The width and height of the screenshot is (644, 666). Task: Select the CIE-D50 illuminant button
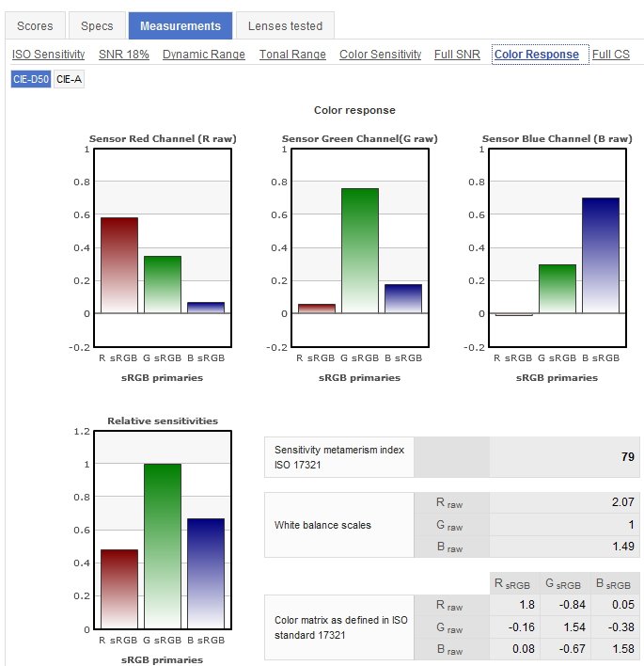point(30,80)
